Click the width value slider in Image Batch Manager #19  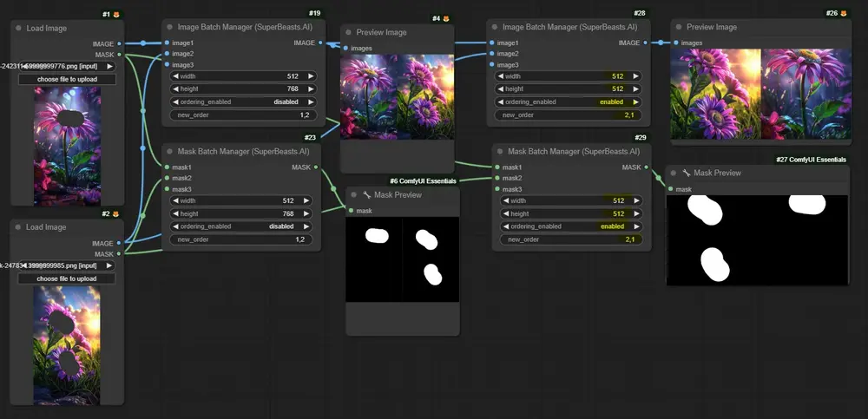(x=243, y=76)
